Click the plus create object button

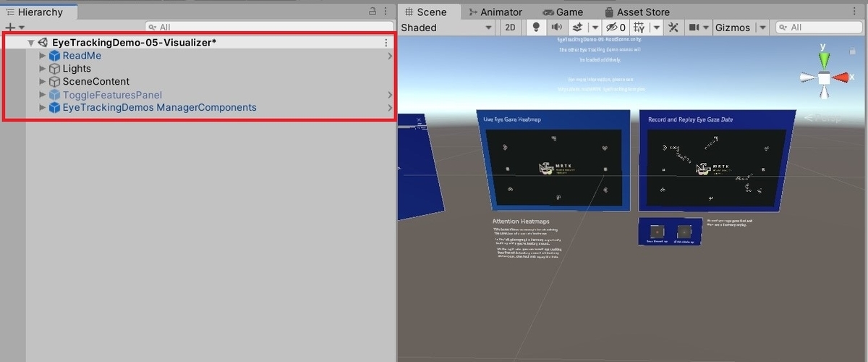9,28
